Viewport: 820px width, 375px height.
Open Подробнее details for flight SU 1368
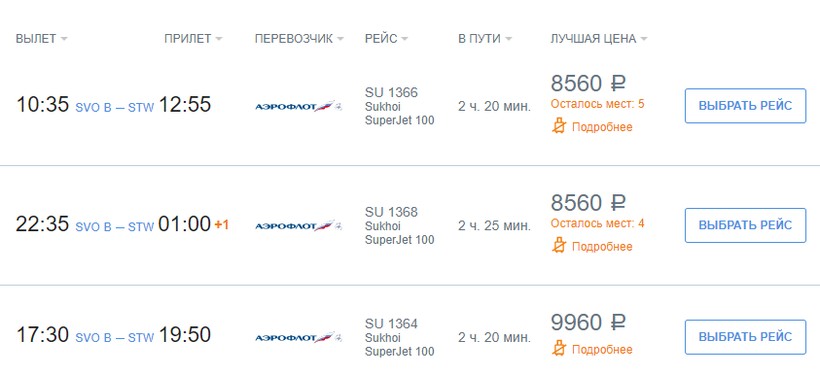[x=602, y=246]
